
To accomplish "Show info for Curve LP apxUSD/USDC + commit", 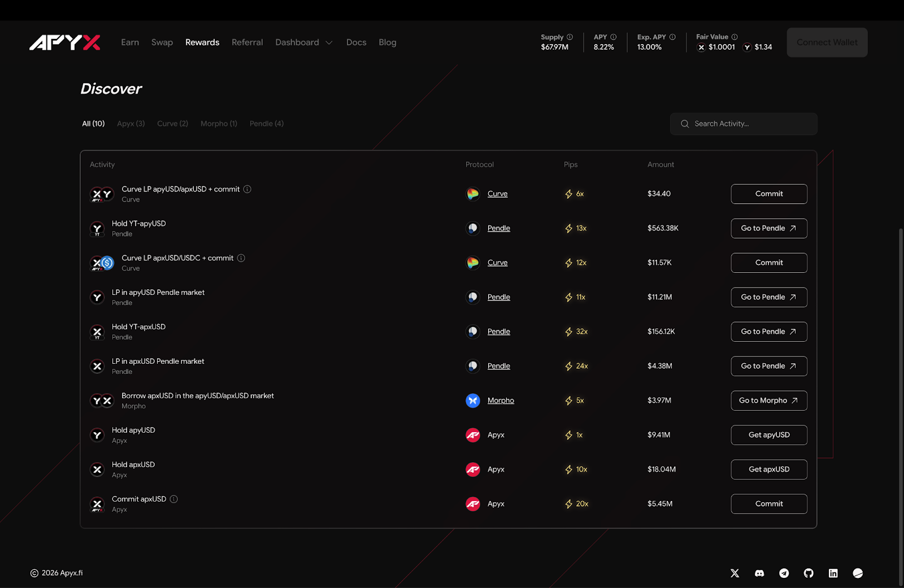I will [241, 258].
